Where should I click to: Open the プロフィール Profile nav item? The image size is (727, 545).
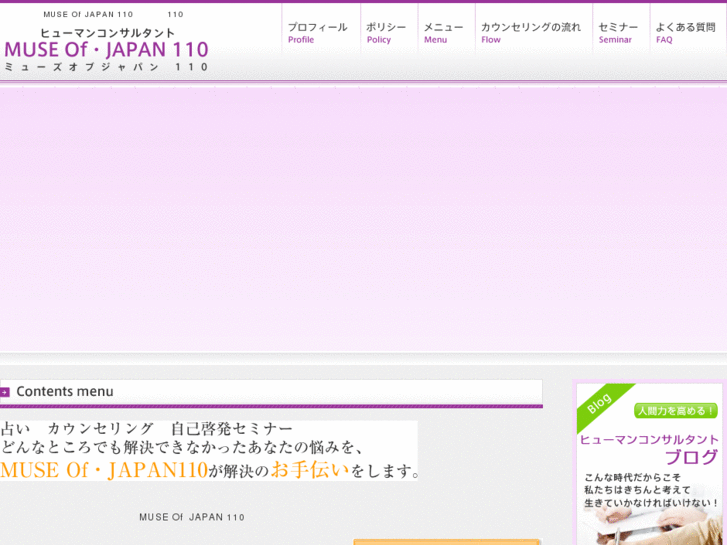pyautogui.click(x=320, y=32)
